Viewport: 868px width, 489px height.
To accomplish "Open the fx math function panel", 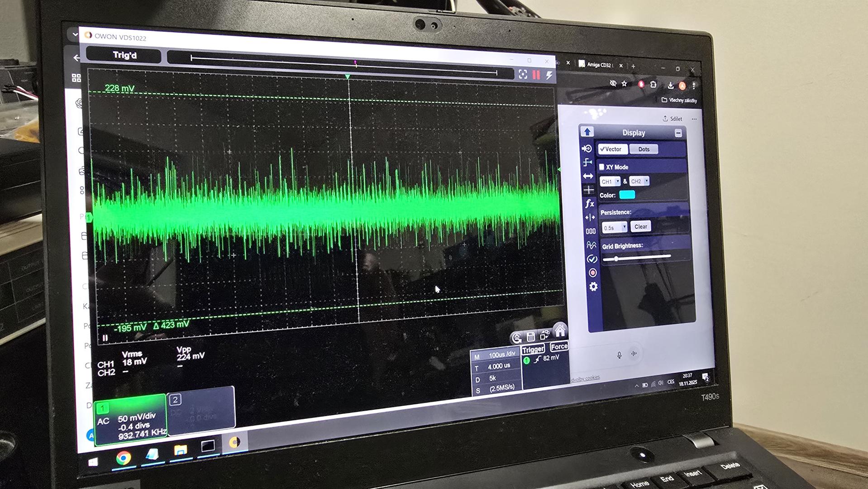I will click(x=589, y=204).
